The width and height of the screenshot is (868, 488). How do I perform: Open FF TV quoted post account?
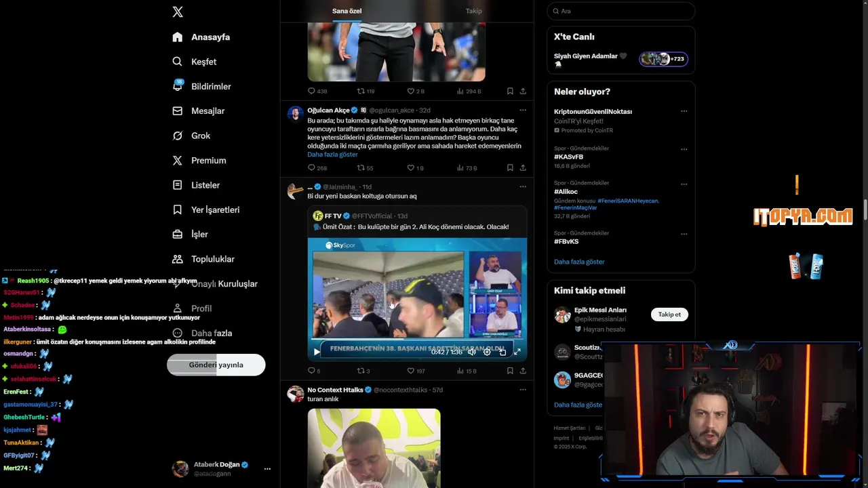coord(334,216)
